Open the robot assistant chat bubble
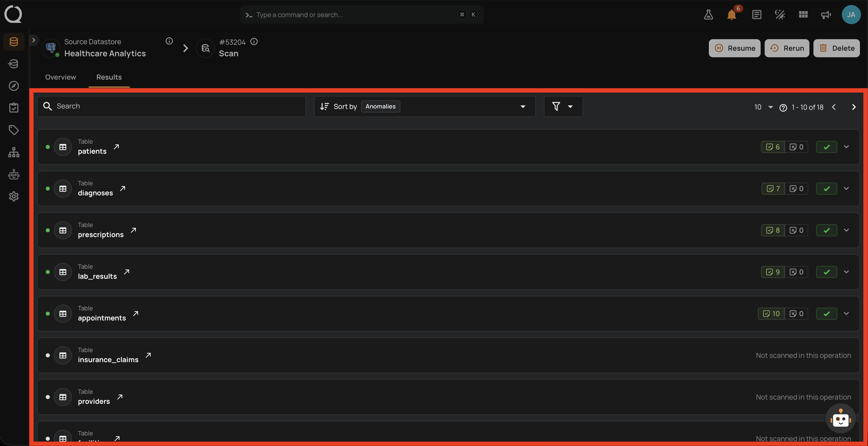The width and height of the screenshot is (868, 446). coord(840,418)
